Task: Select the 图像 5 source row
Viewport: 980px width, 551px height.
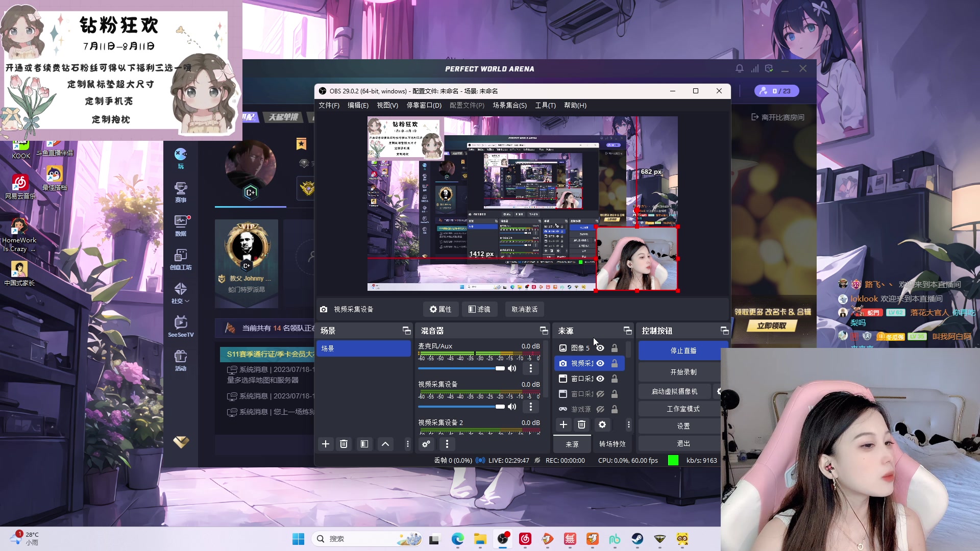Action: 590,348
